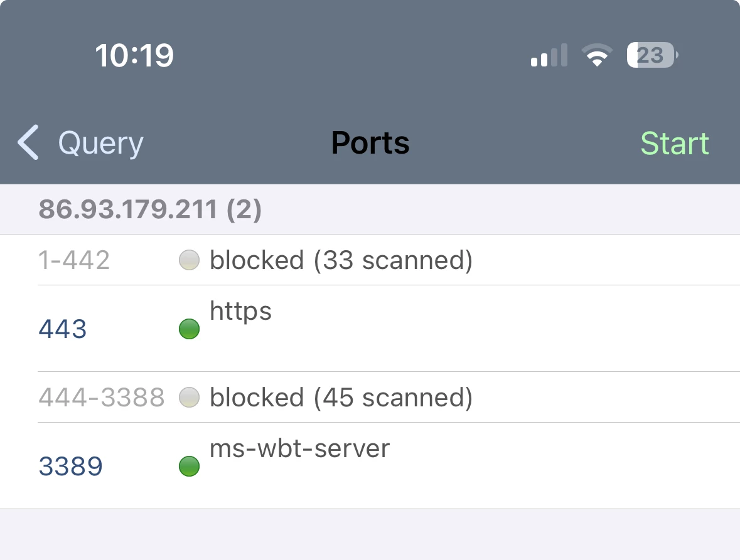Select port number 3389
This screenshot has width=740, height=560.
(71, 466)
